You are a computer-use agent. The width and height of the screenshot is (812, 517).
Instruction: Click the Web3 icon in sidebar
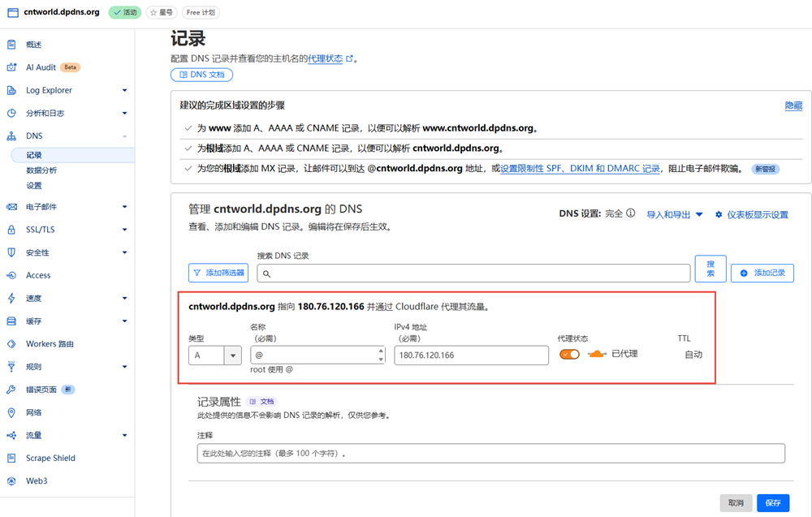click(11, 480)
